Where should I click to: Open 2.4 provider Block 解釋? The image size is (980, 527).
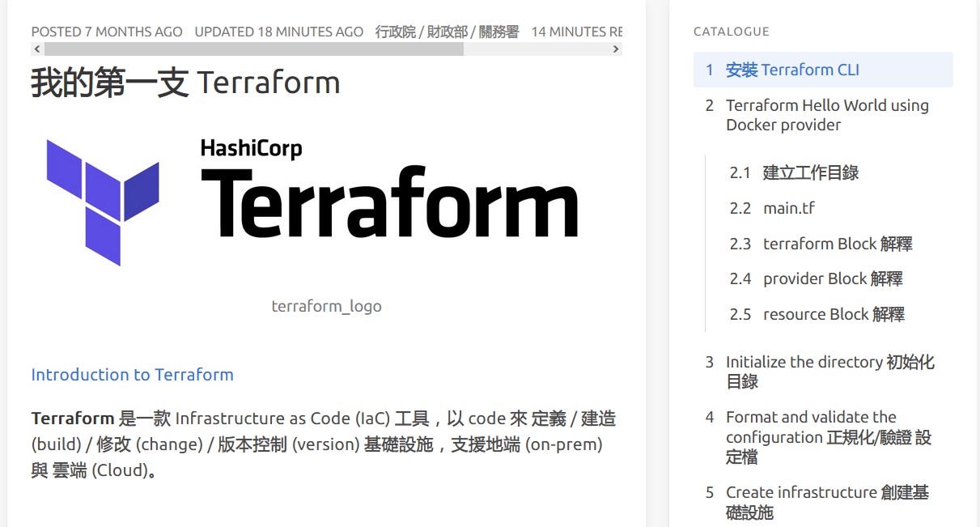816,278
